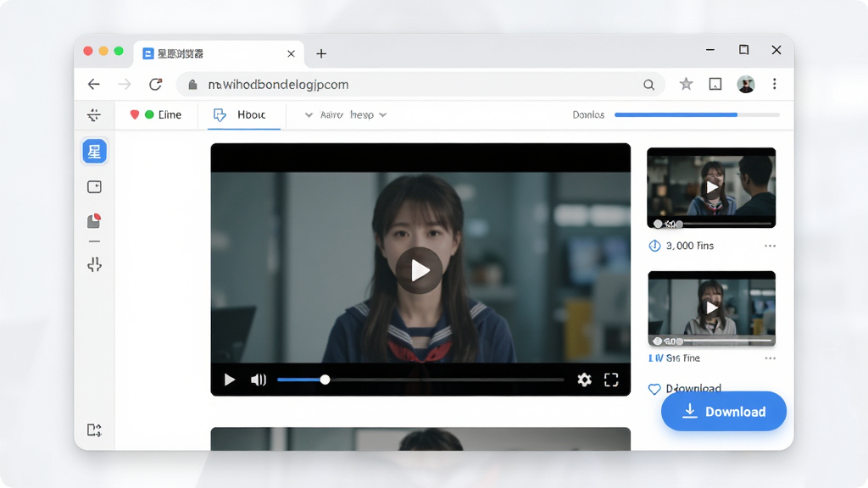Screen dimensions: 868x488
Task: Click the padlock icon in address bar
Action: 192,84
